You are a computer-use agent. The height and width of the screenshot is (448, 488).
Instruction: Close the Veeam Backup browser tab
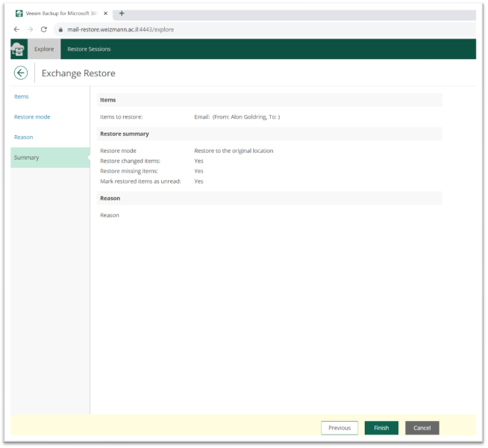pos(105,13)
